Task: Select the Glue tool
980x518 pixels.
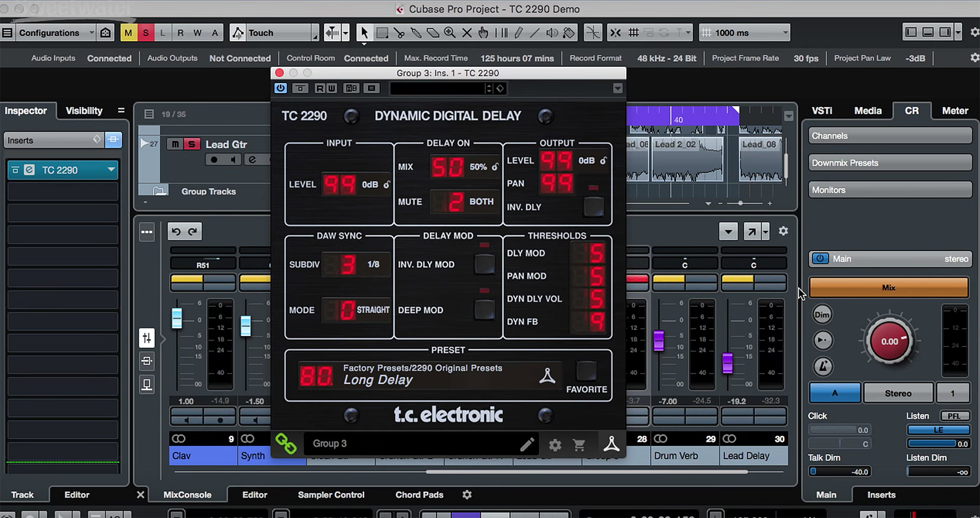Action: (x=416, y=33)
